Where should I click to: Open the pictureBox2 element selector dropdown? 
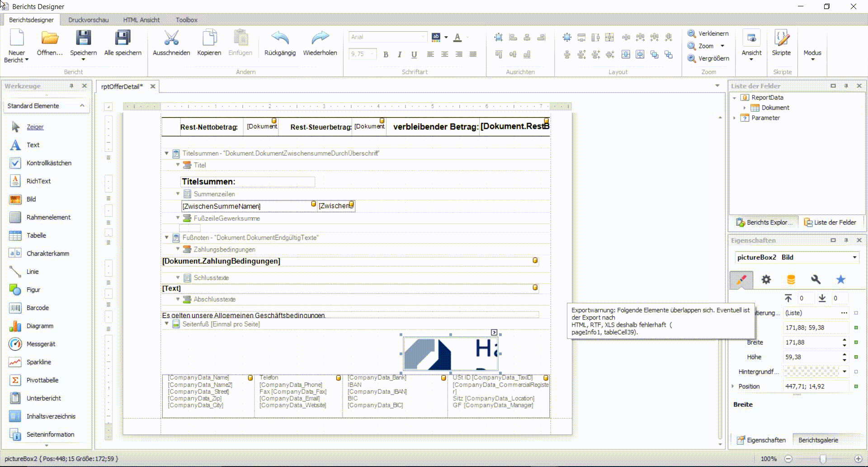pos(854,257)
